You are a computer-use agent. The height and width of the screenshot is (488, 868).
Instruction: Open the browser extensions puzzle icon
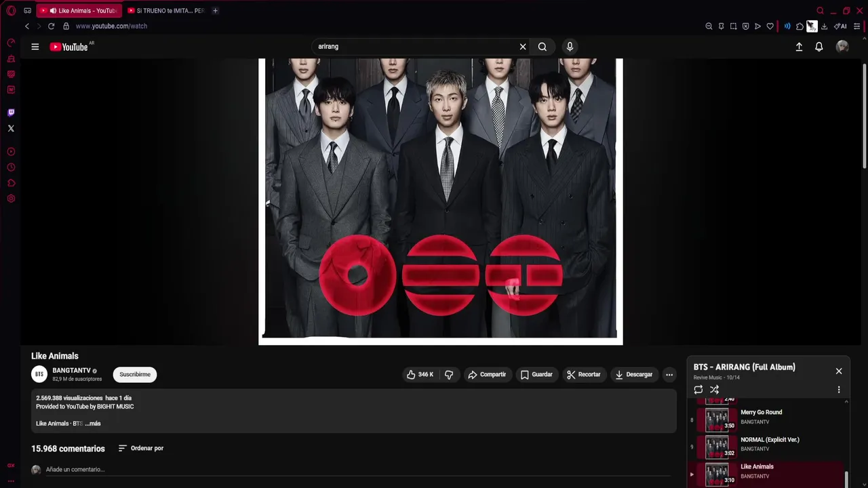[800, 26]
